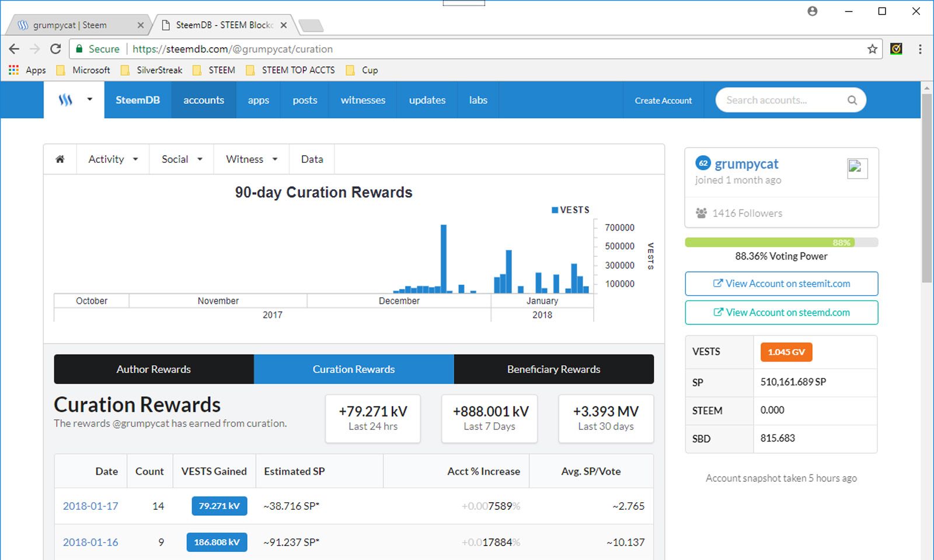Open the Data tab
Screen dimensions: 934x560
[x=312, y=159]
